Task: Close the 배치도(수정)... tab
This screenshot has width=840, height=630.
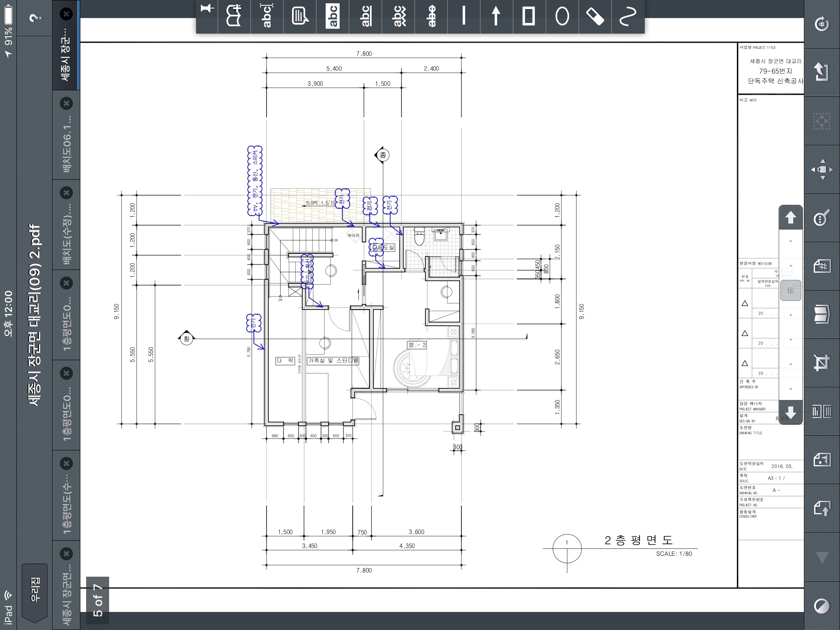Action: (66, 193)
